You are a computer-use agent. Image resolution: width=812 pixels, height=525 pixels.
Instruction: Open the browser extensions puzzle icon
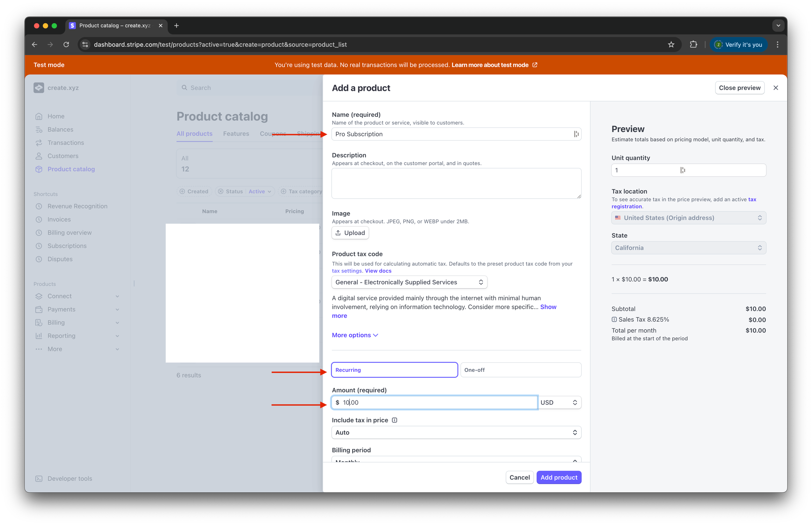693,44
